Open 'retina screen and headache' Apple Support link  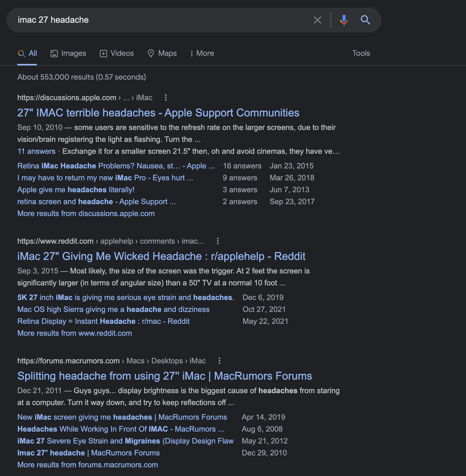[96, 202]
